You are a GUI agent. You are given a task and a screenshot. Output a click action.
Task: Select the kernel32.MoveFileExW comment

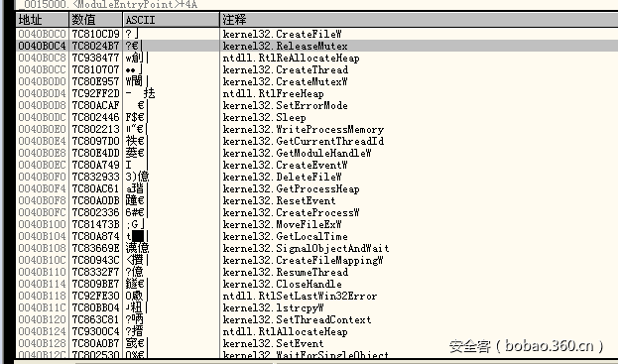(x=282, y=224)
